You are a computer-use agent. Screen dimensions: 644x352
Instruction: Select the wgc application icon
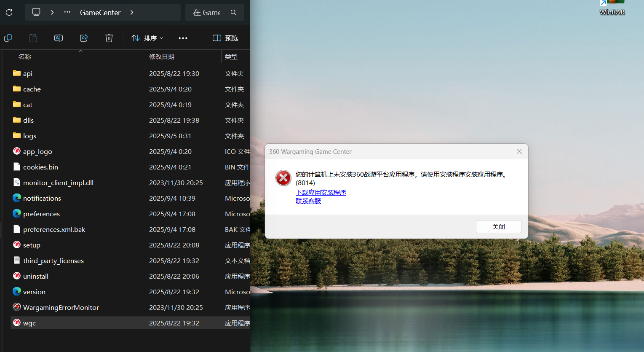[17, 322]
